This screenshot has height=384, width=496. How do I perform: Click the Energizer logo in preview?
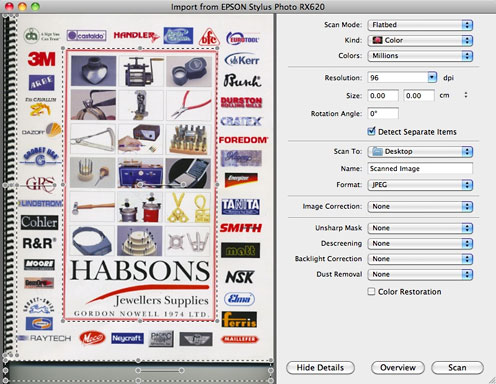click(241, 180)
